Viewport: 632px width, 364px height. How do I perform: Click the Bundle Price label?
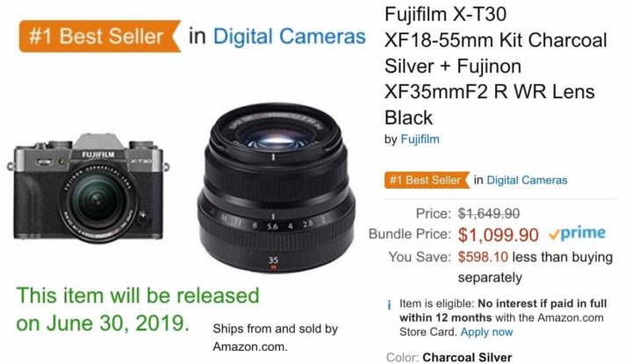[410, 234]
